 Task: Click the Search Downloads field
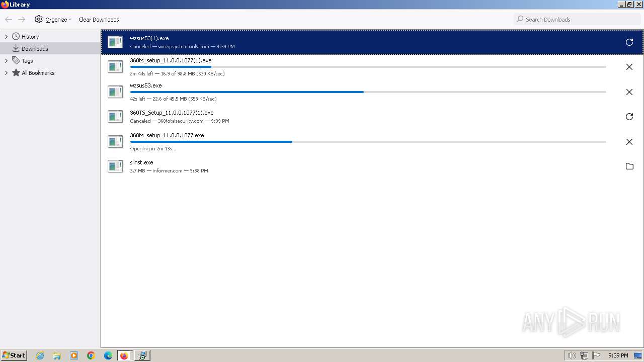point(577,20)
